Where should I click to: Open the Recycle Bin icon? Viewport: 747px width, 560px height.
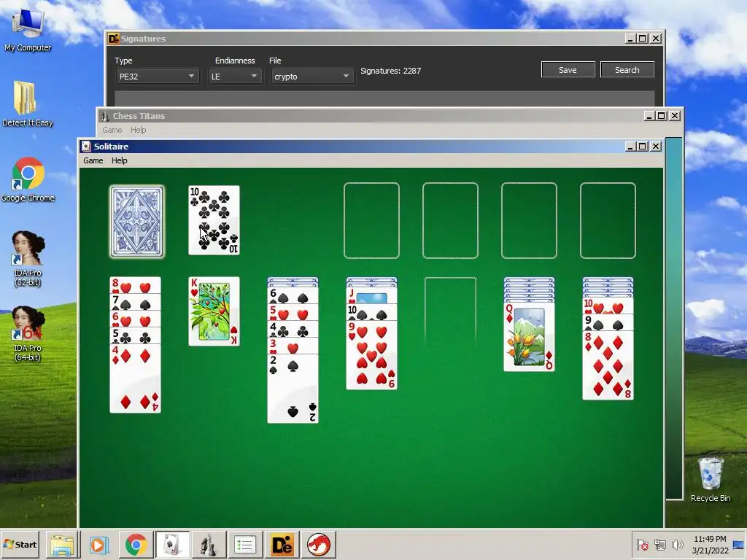[711, 479]
